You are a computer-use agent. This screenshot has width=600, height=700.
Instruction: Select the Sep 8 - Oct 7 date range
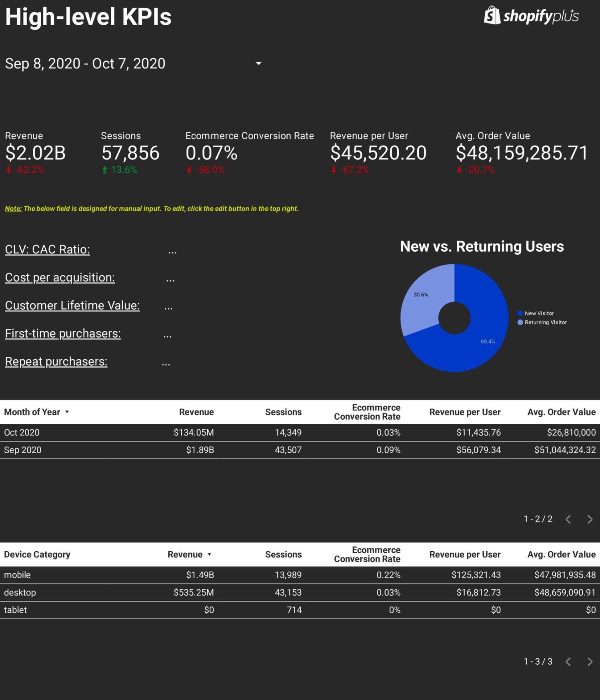[x=85, y=64]
